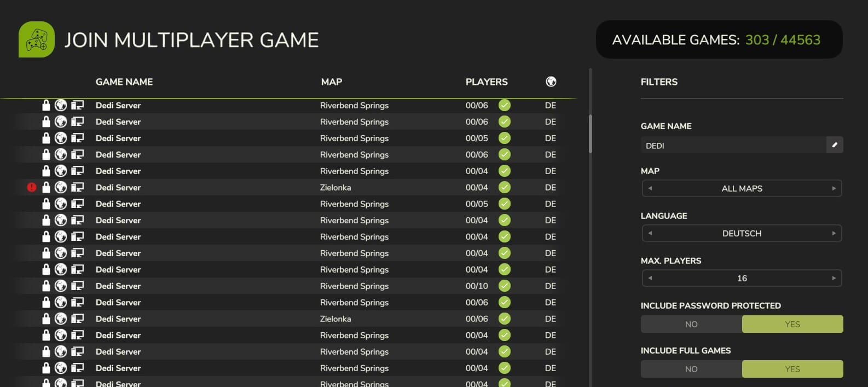Viewport: 868px width, 387px height.
Task: Select next map with right arrow
Action: click(834, 188)
